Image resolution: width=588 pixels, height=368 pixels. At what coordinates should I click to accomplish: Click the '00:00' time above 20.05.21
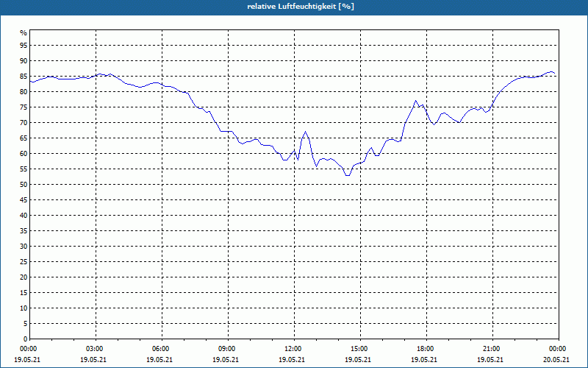(x=559, y=349)
